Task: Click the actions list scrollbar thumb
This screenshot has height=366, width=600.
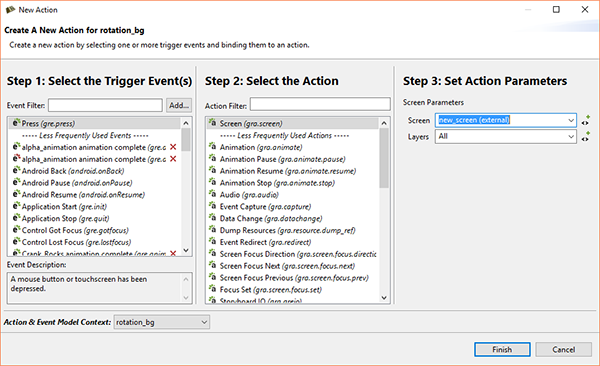Action: pyautogui.click(x=384, y=158)
